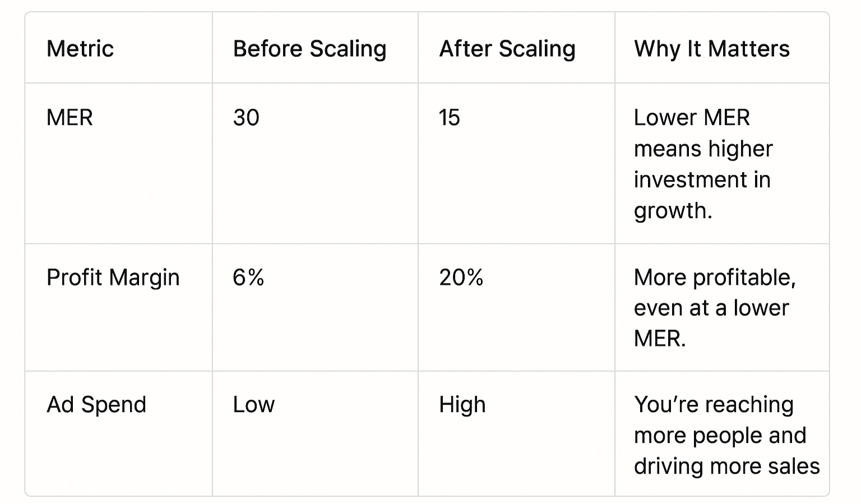This screenshot has height=504, width=861.
Task: Click the 'You're reaching' text line
Action: tap(713, 405)
